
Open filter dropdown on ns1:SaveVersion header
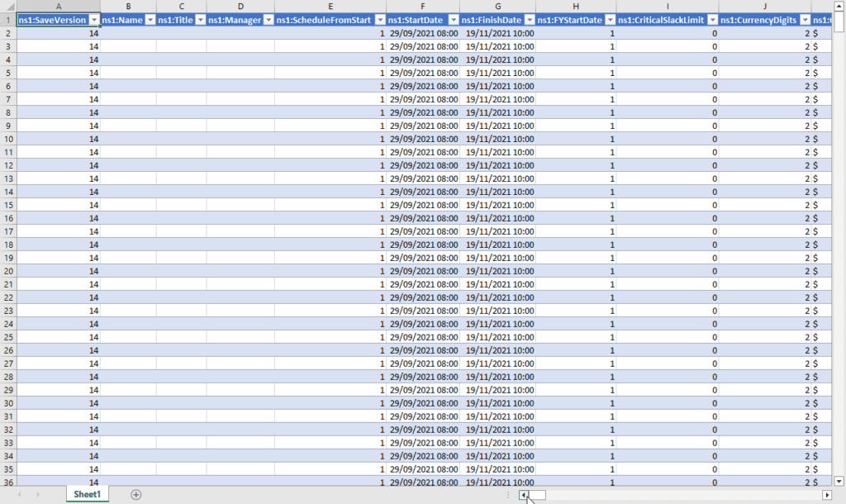tap(95, 20)
